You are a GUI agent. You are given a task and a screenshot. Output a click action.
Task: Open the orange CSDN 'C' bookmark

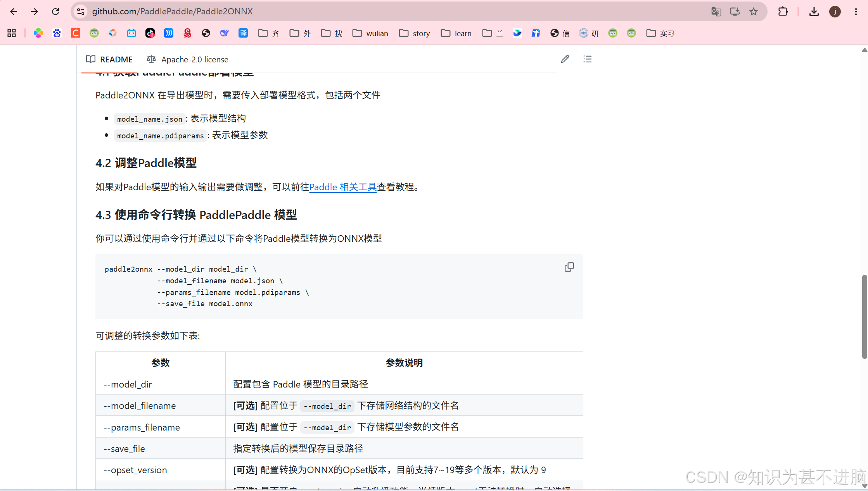click(x=76, y=33)
